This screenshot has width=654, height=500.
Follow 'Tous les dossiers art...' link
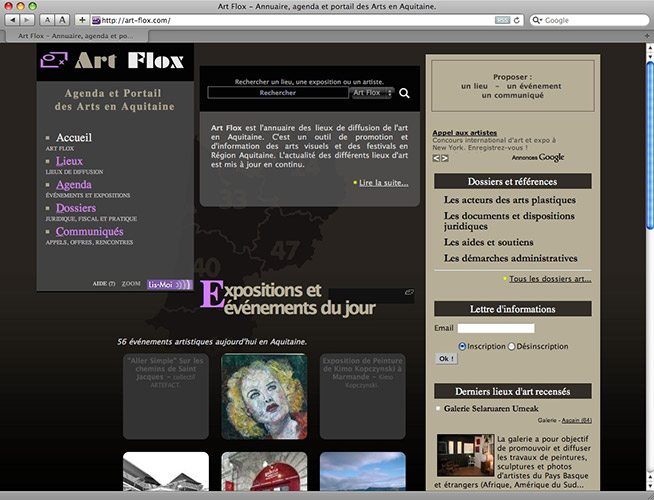[x=550, y=279]
